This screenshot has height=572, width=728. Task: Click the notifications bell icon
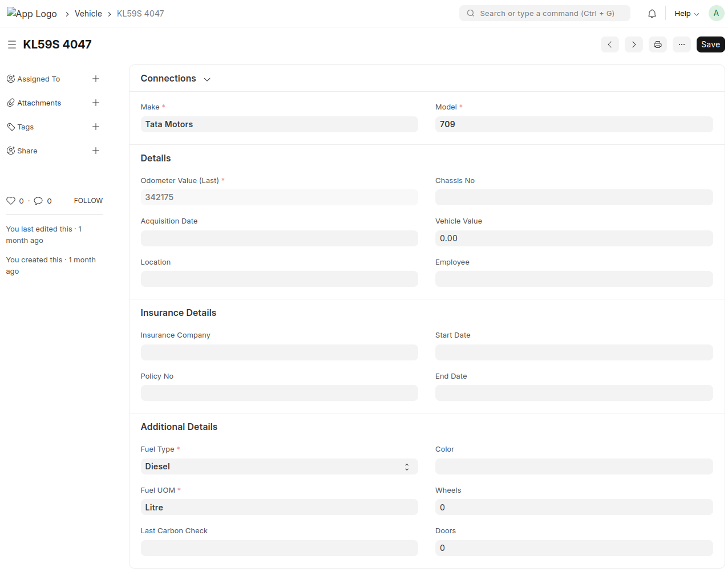pyautogui.click(x=652, y=14)
